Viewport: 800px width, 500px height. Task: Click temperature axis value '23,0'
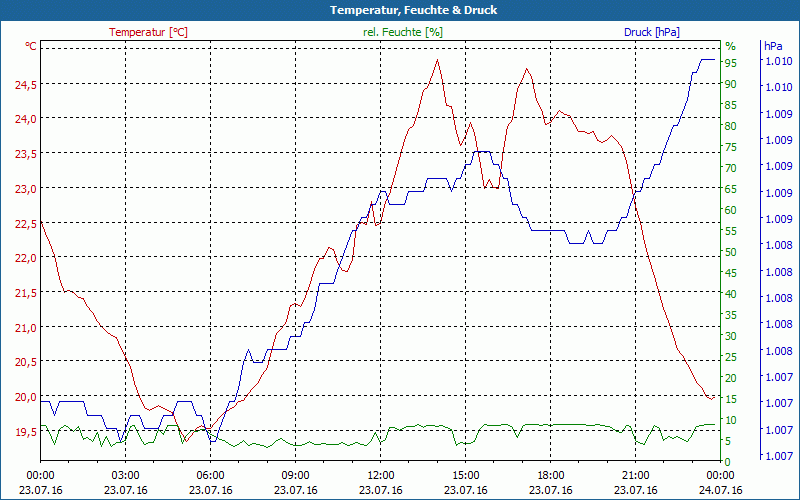[x=26, y=189]
